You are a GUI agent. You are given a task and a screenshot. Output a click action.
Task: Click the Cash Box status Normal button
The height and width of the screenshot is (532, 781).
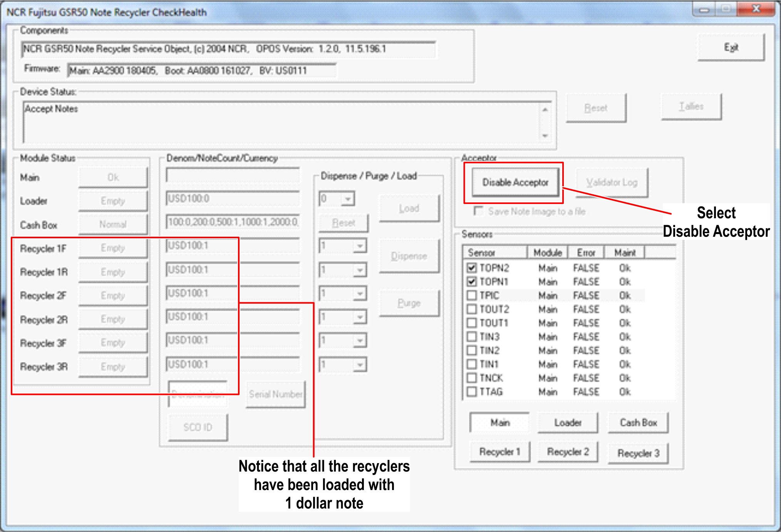(113, 224)
